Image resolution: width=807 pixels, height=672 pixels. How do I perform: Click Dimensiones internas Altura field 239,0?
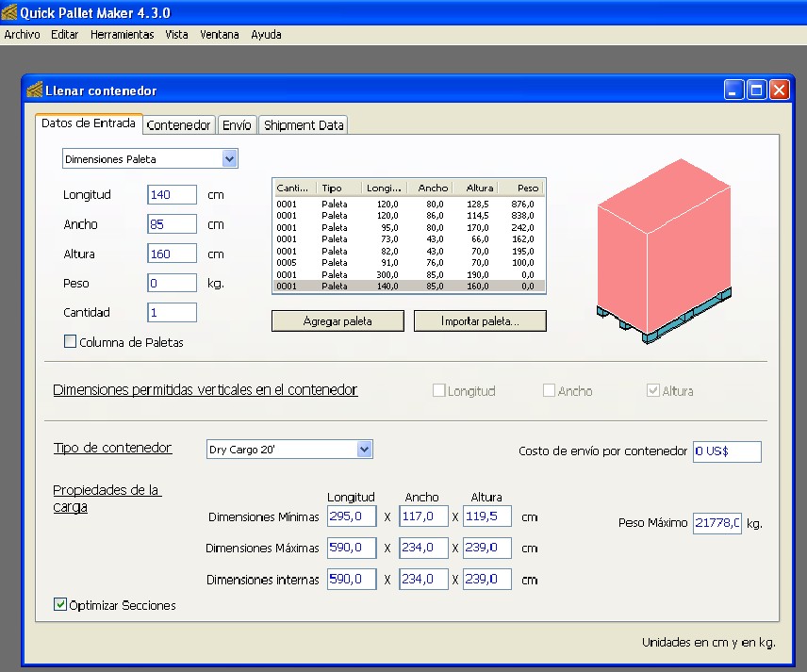tap(487, 579)
